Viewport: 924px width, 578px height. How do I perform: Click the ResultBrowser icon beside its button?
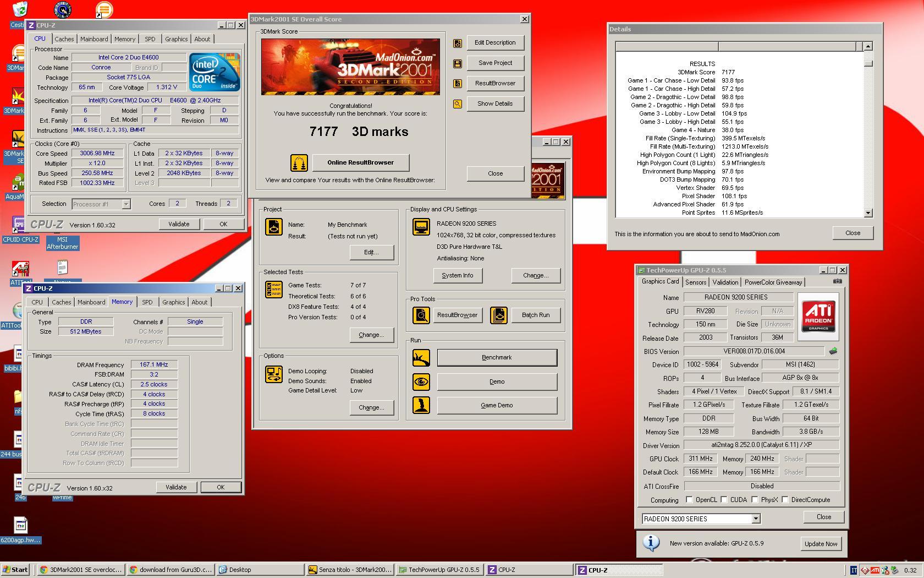[x=457, y=84]
